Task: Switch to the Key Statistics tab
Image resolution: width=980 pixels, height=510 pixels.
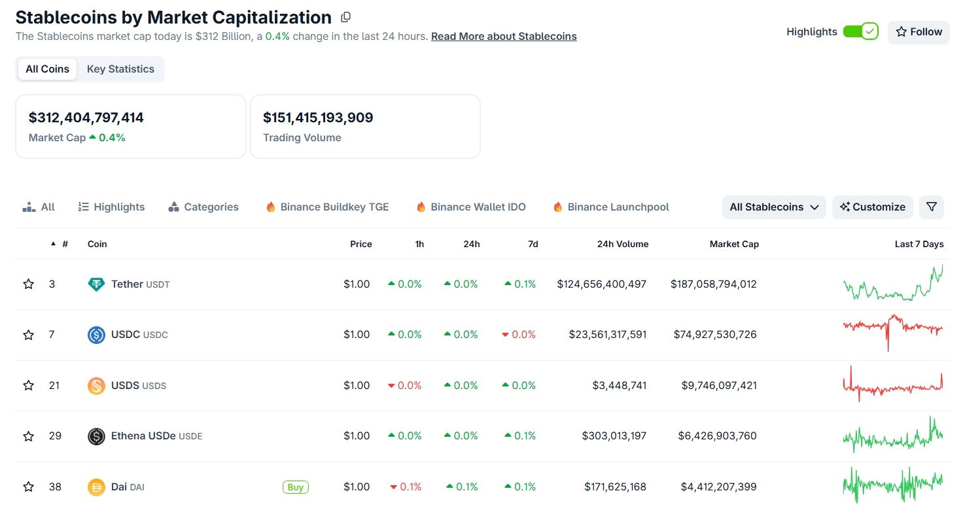Action: pos(120,69)
